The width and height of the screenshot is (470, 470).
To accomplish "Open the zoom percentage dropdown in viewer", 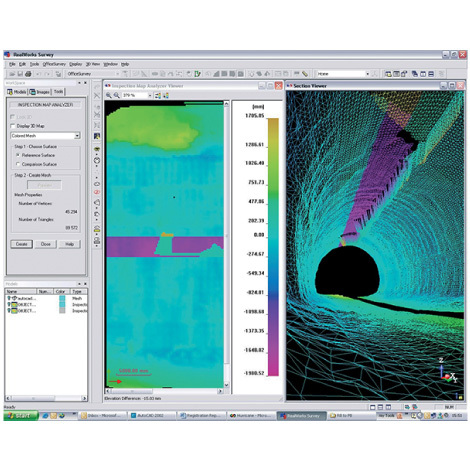I will [150, 96].
